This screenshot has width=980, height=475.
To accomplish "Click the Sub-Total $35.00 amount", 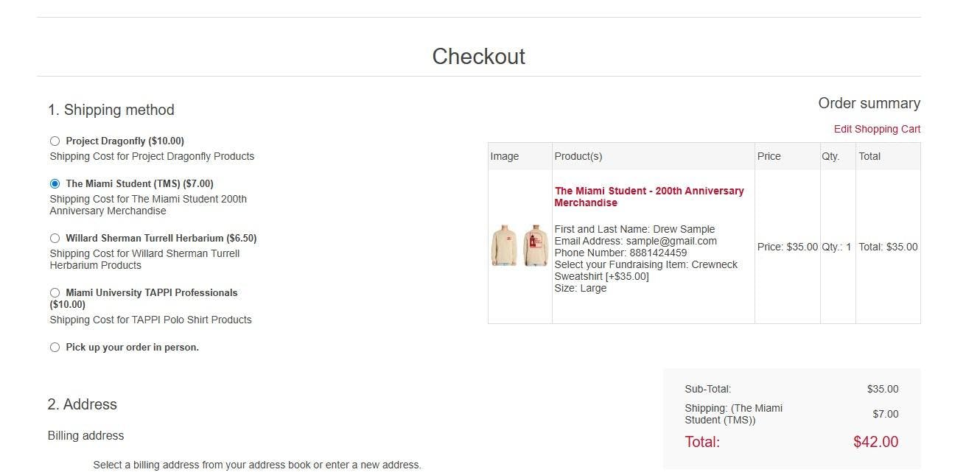I will coord(882,389).
